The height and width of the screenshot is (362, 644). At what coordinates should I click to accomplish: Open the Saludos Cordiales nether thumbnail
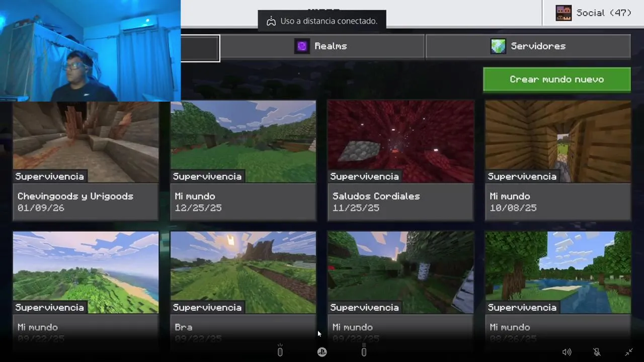click(x=400, y=142)
